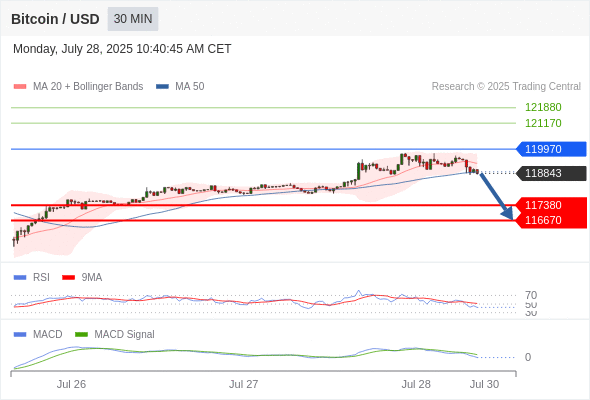The image size is (590, 400).
Task: Click the blue MA 50 legend swatch
Action: click(162, 87)
